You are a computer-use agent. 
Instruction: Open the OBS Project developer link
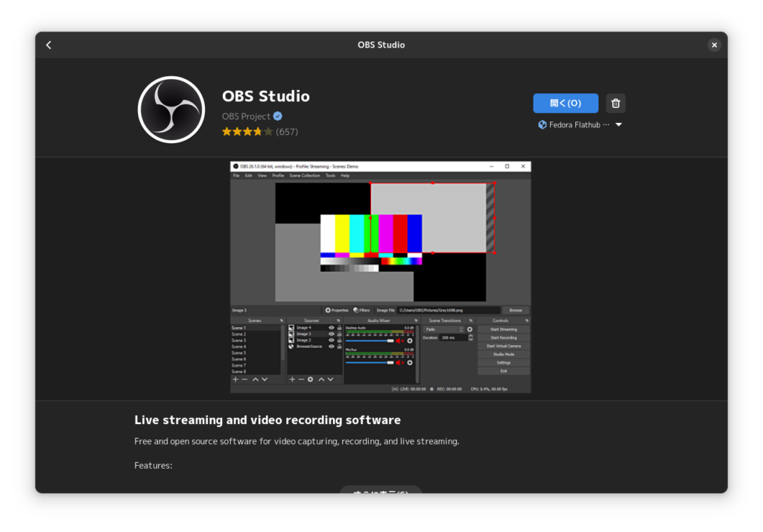[246, 116]
